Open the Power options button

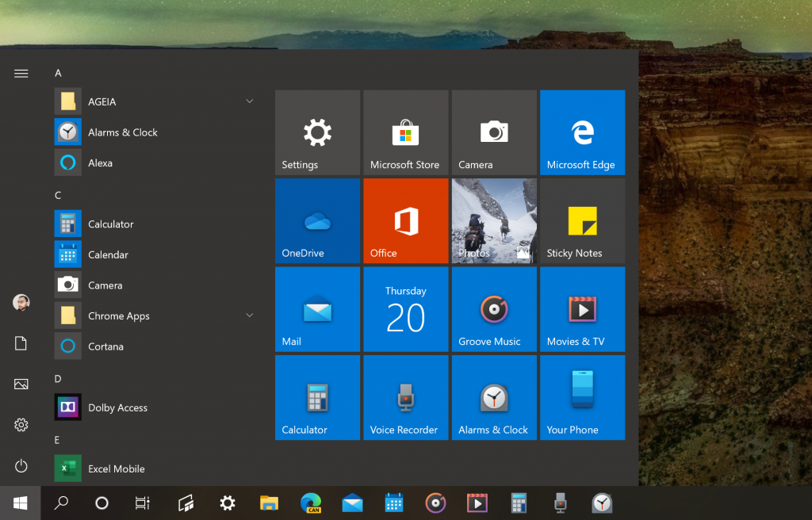21,465
